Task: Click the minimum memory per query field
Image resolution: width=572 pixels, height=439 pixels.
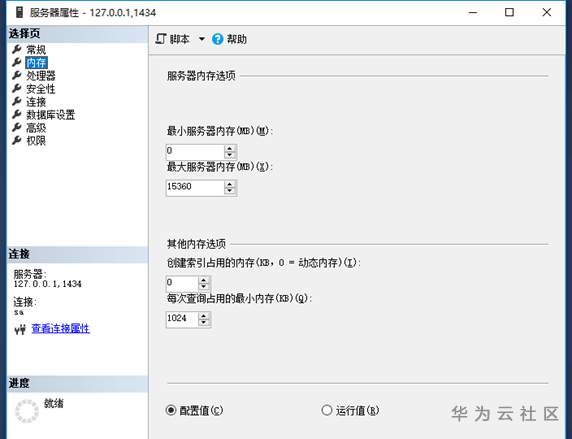Action: point(182,319)
